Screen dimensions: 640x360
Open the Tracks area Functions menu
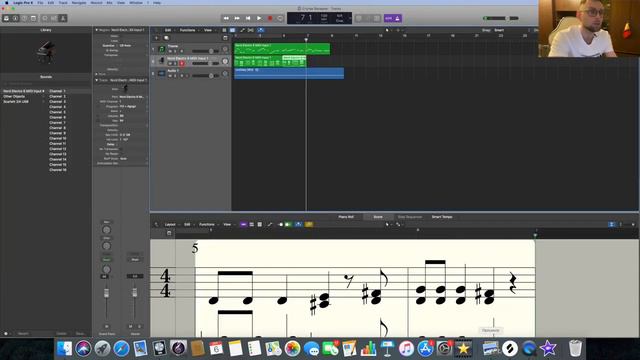(188, 30)
